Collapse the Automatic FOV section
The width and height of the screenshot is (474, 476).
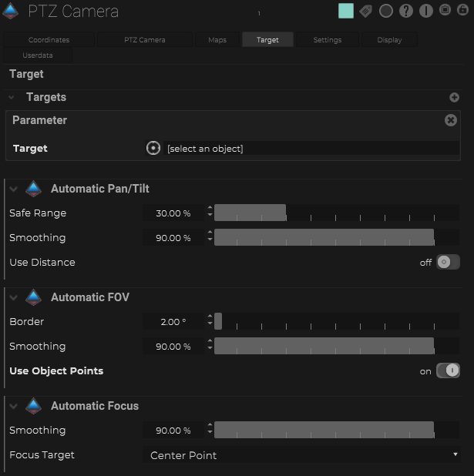(13, 297)
